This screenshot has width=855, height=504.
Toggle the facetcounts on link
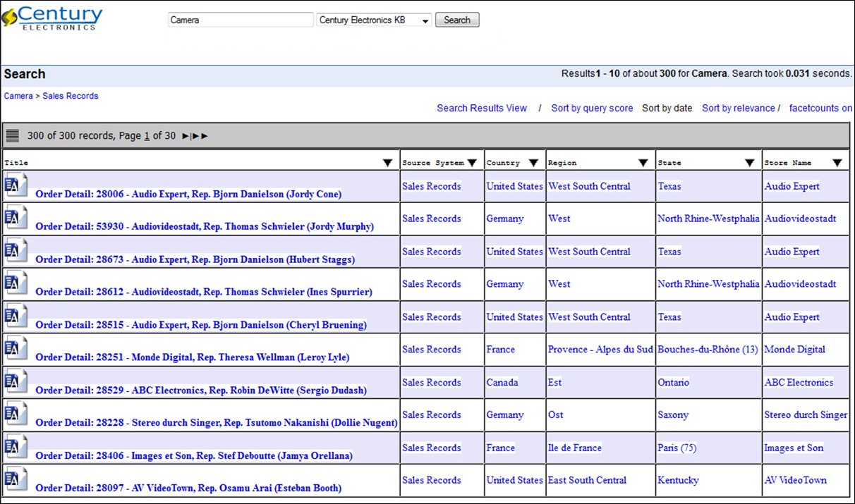[x=820, y=108]
